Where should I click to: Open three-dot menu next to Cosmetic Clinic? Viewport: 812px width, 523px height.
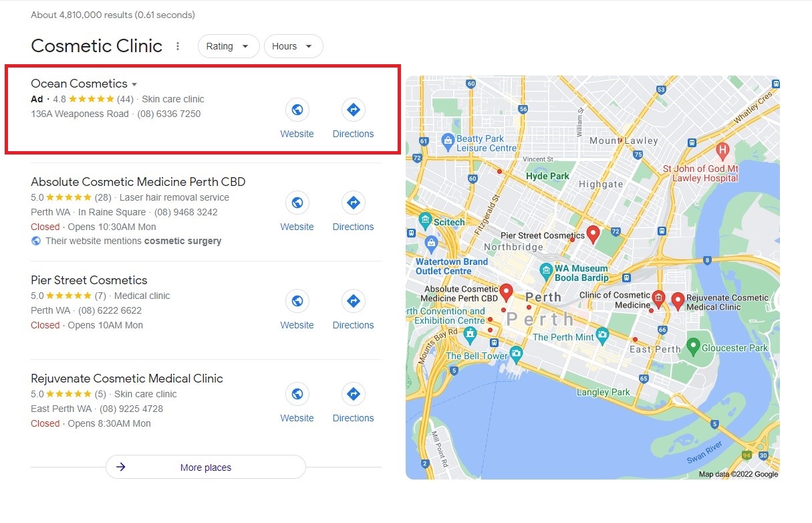(178, 46)
